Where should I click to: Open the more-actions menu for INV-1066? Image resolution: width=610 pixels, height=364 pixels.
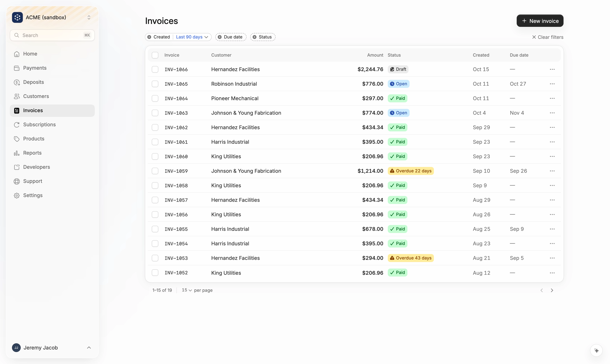pos(552,69)
